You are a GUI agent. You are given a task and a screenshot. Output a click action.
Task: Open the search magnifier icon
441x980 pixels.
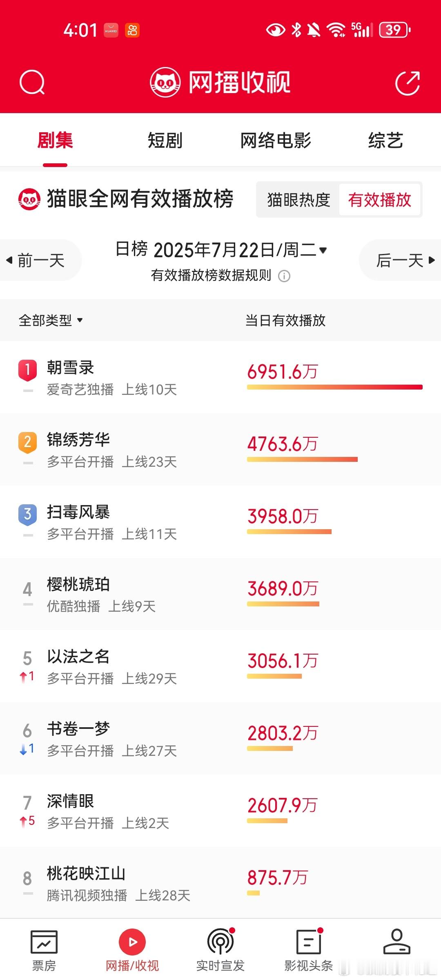pyautogui.click(x=32, y=82)
